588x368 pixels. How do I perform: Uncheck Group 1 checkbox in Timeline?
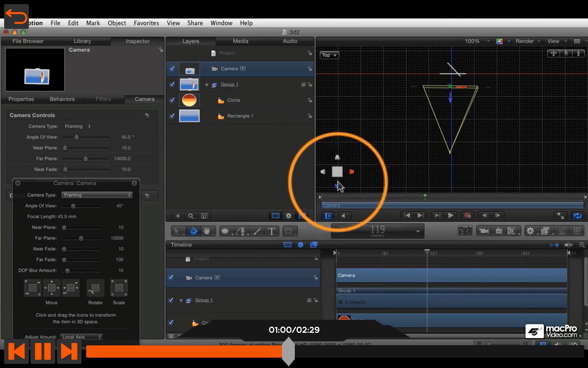[x=171, y=300]
